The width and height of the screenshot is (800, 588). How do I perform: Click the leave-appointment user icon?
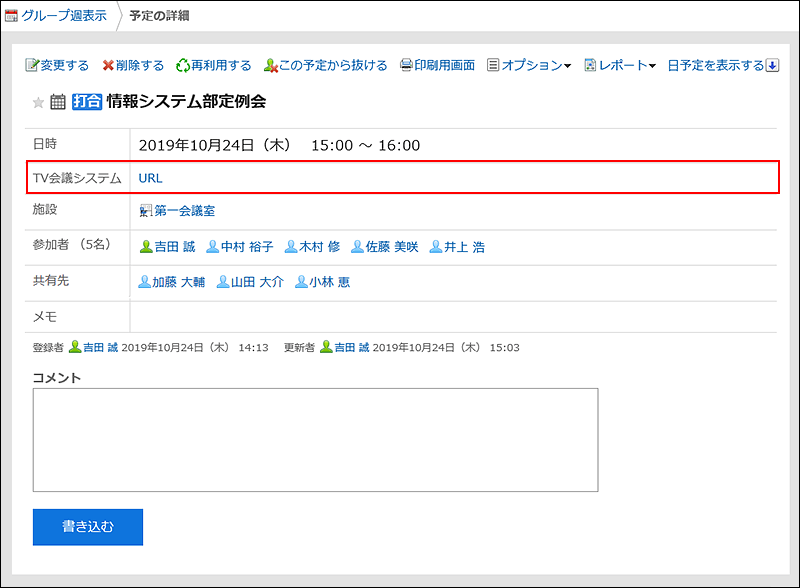(270, 65)
